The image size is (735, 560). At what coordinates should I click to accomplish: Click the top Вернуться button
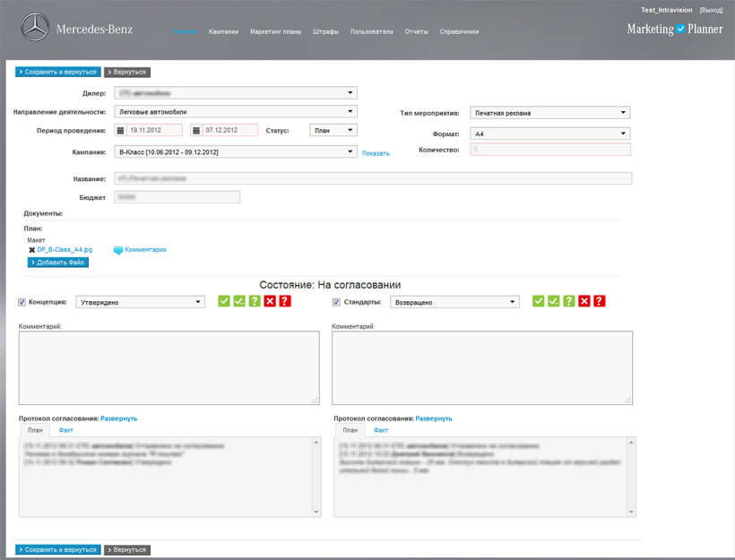click(x=127, y=73)
